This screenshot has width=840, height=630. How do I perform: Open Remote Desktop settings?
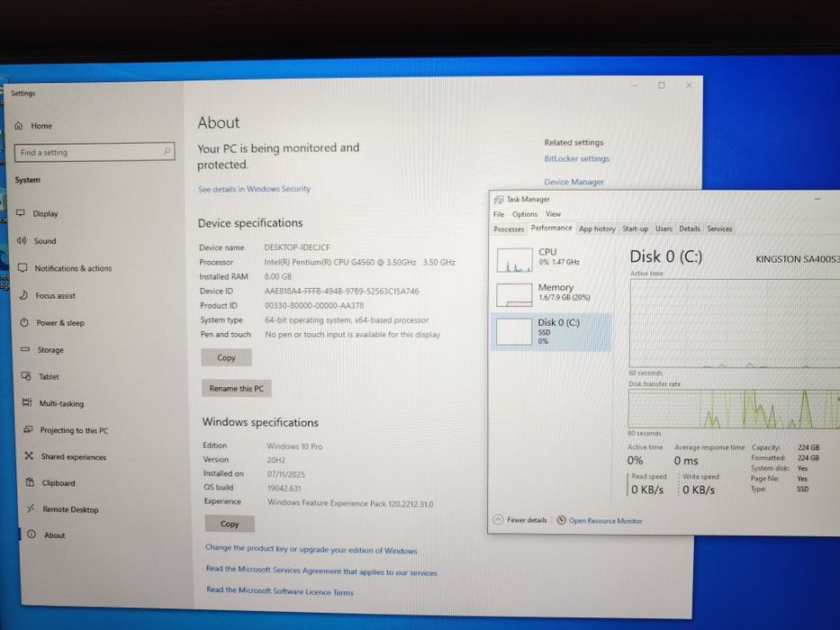coord(63,508)
